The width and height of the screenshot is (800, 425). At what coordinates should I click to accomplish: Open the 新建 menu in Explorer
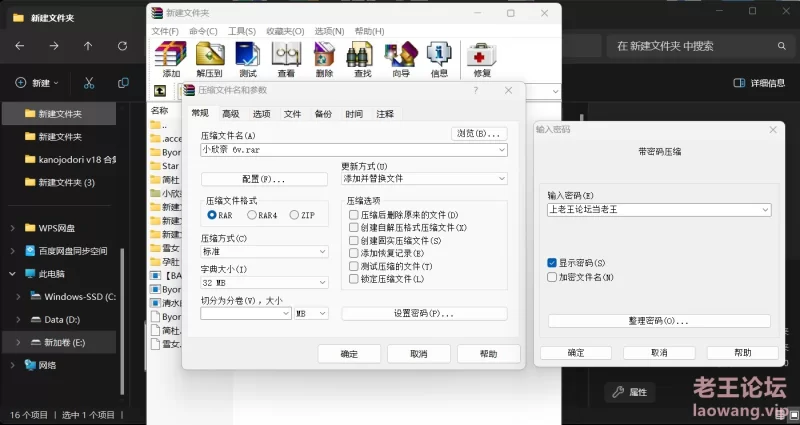click(37, 83)
